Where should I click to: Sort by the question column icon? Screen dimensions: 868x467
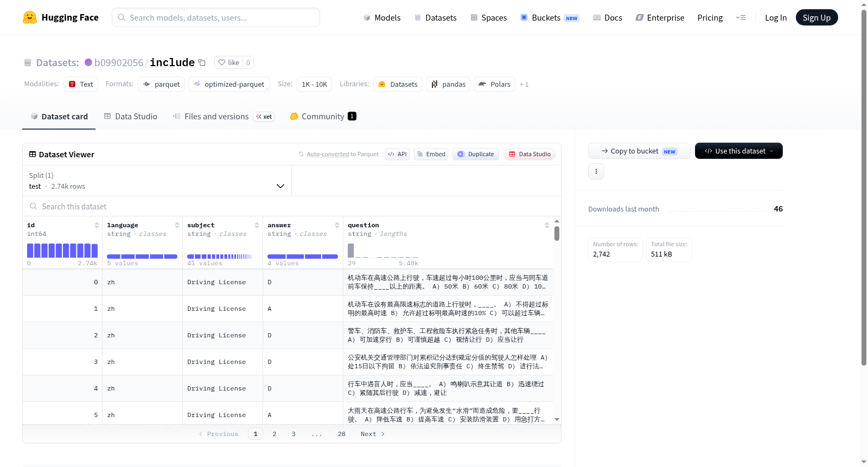coord(547,225)
